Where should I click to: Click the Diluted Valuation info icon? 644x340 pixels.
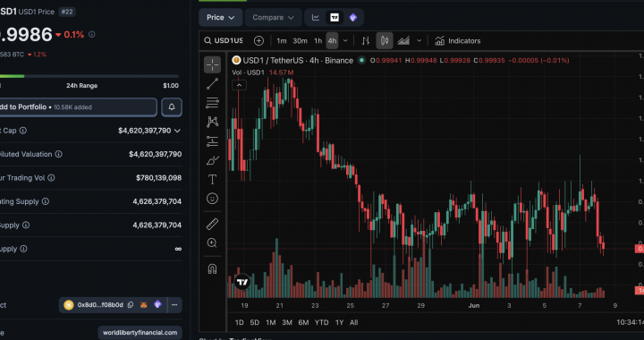tap(59, 154)
